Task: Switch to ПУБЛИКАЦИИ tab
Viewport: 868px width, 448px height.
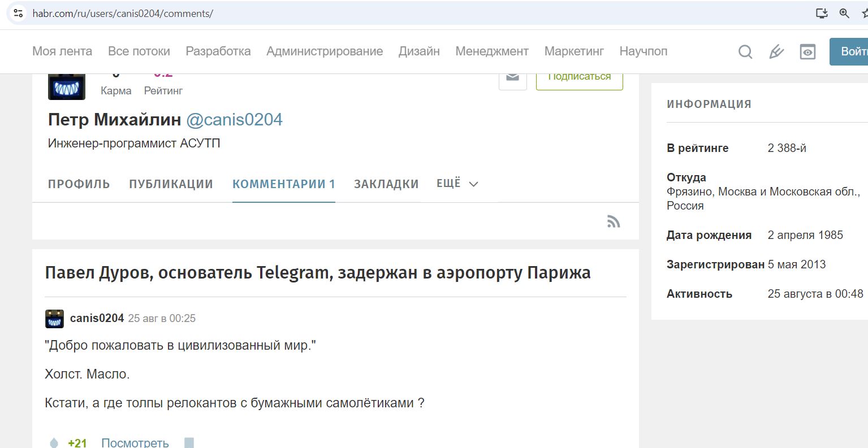Action: pyautogui.click(x=171, y=184)
